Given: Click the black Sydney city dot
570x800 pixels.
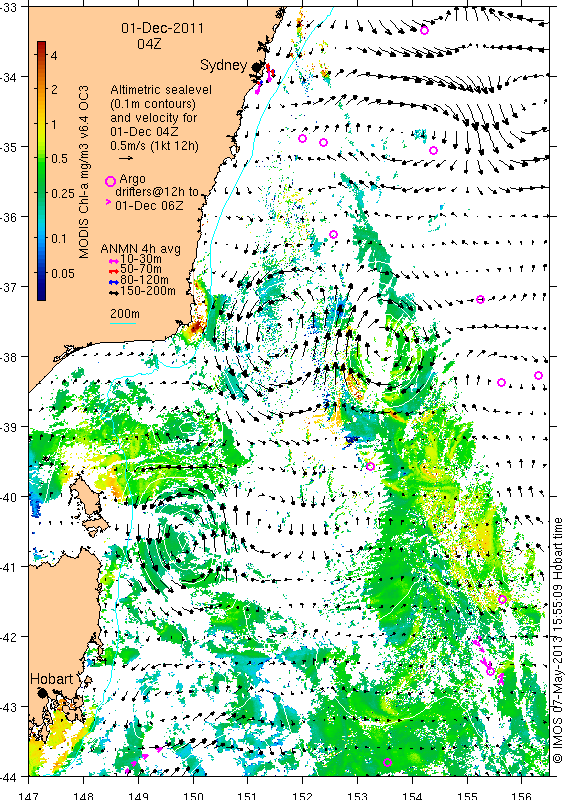Looking at the screenshot, I should [256, 67].
